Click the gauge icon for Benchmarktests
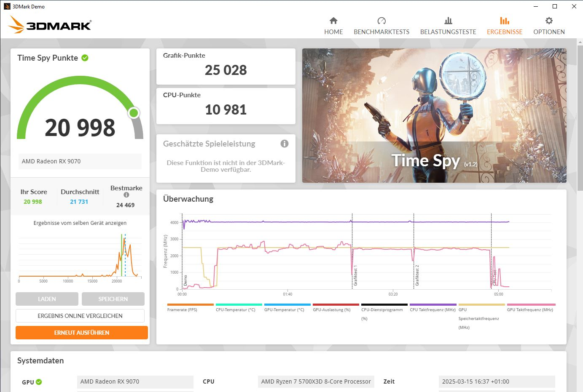583x392 pixels. pyautogui.click(x=382, y=21)
